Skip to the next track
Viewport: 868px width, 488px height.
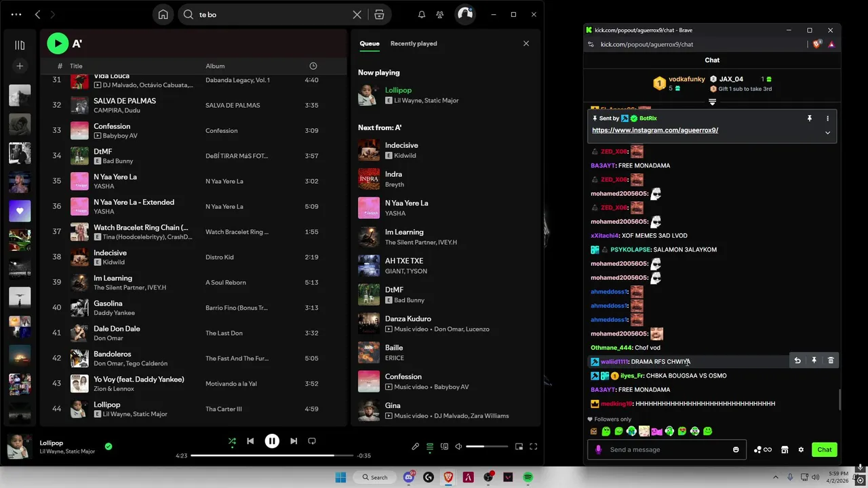pyautogui.click(x=294, y=441)
